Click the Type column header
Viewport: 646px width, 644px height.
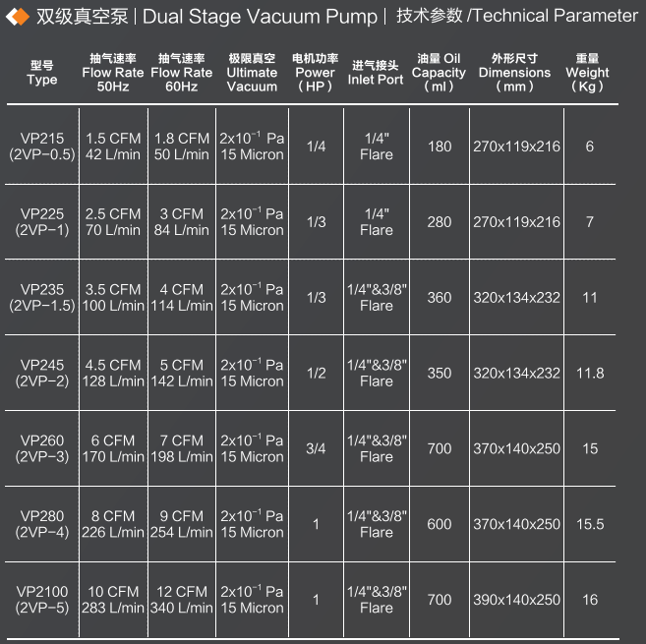(42, 73)
